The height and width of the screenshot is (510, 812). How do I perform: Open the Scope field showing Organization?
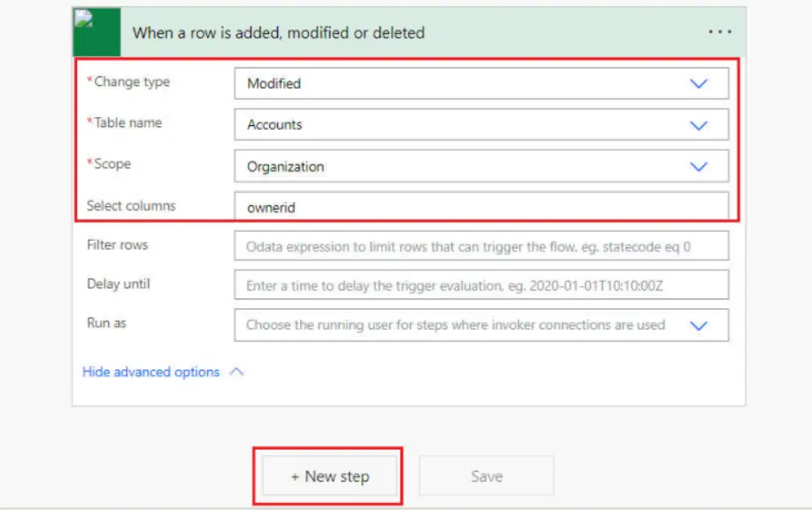(x=462, y=167)
